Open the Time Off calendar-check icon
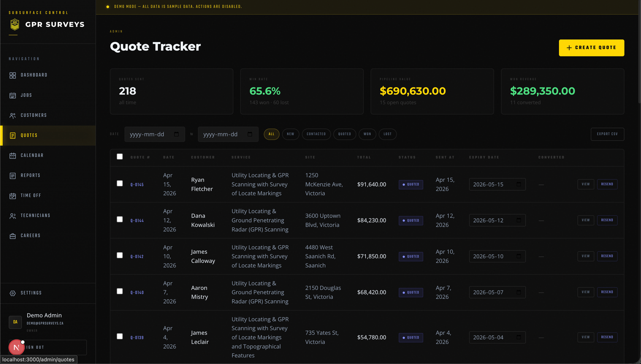The height and width of the screenshot is (364, 641). 12,196
